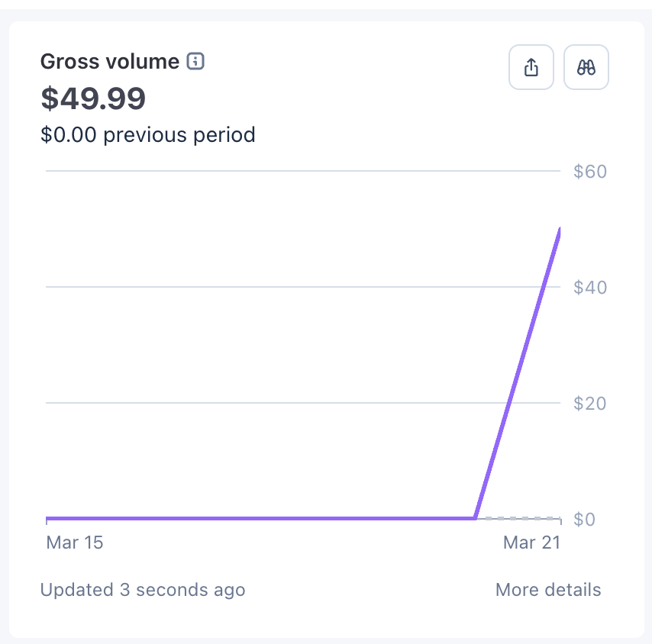This screenshot has height=644, width=652.
Task: Click the $20 horizontal gridline
Action: pyautogui.click(x=274, y=403)
